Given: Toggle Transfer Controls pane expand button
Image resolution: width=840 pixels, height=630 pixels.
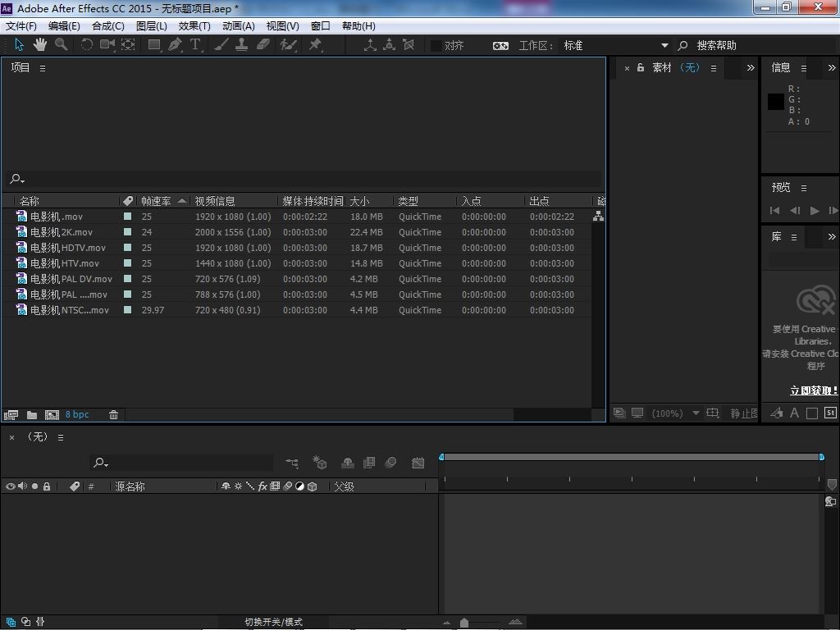Looking at the screenshot, I should pos(25,622).
